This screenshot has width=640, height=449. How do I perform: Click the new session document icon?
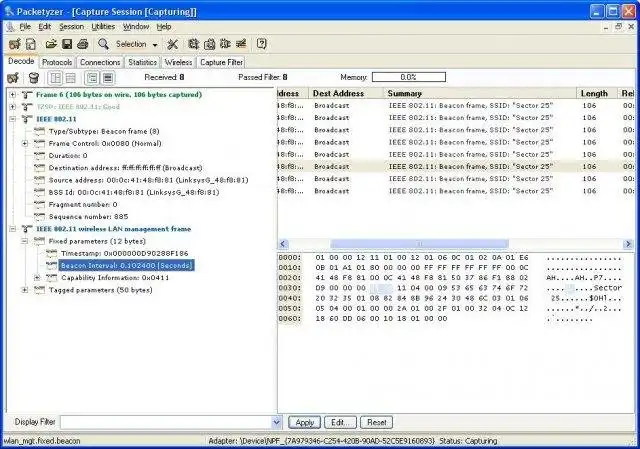(x=31, y=44)
